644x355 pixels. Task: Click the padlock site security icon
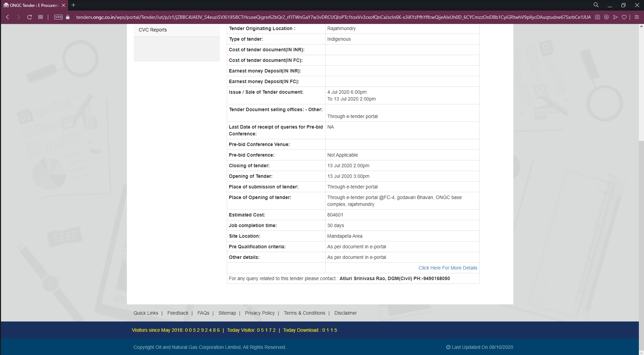68,17
